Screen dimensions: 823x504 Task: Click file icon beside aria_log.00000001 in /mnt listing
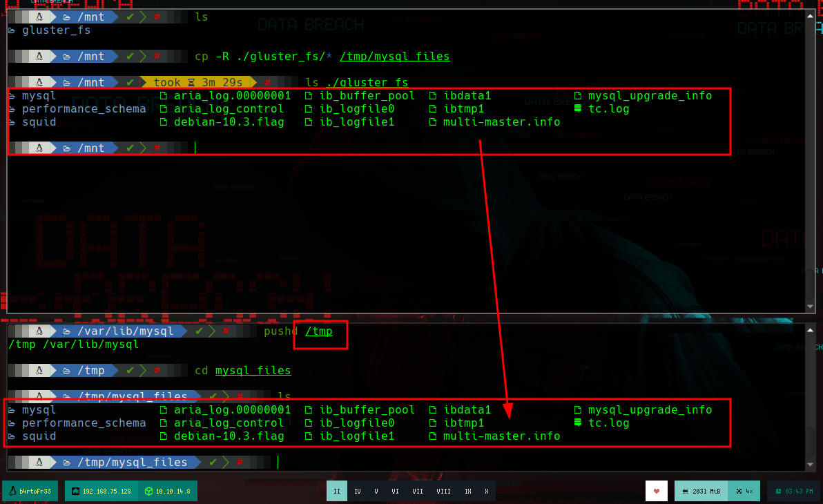pos(164,95)
